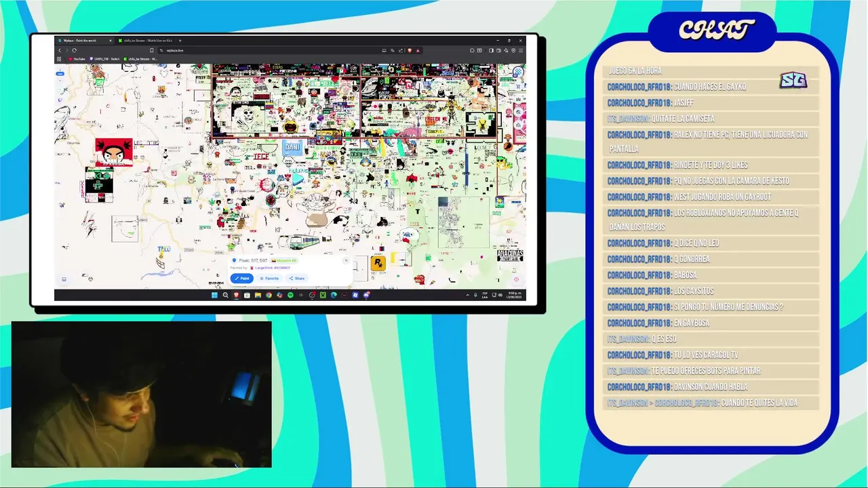Open user profile avatar on Wplace map
The width and height of the screenshot is (868, 488).
pos(518,72)
